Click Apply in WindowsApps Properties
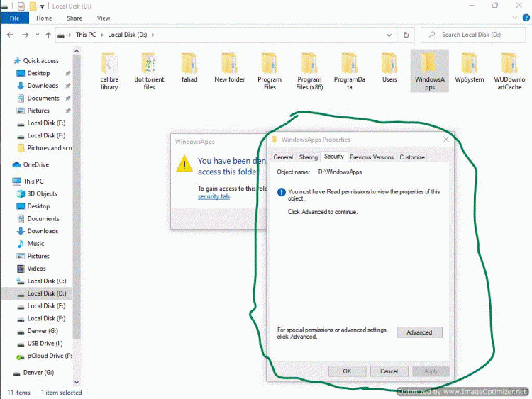532x399 pixels. pos(431,371)
